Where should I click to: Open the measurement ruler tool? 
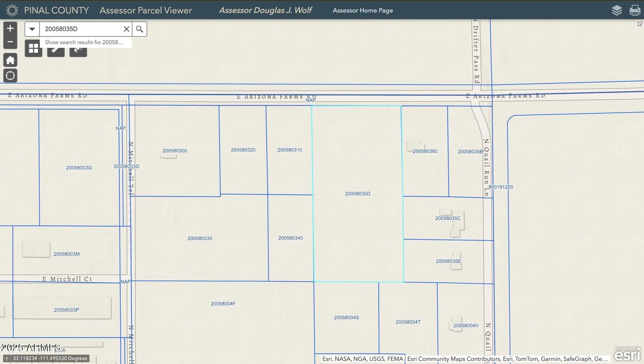56,52
